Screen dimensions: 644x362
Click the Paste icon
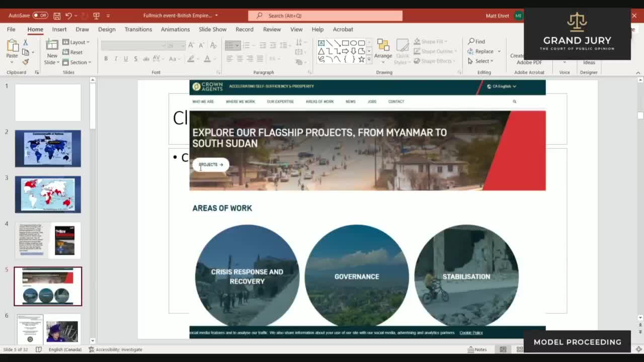click(12, 45)
